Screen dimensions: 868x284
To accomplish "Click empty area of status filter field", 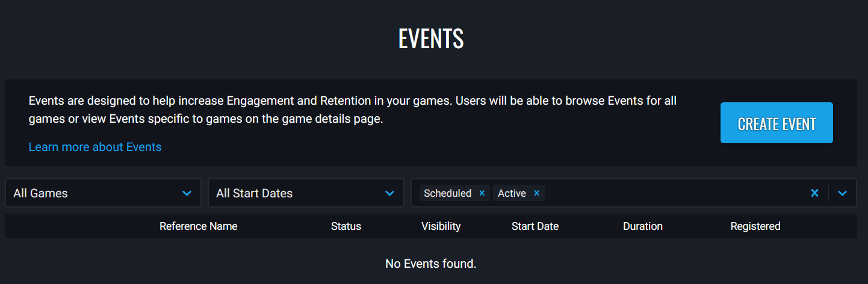I will (x=674, y=193).
